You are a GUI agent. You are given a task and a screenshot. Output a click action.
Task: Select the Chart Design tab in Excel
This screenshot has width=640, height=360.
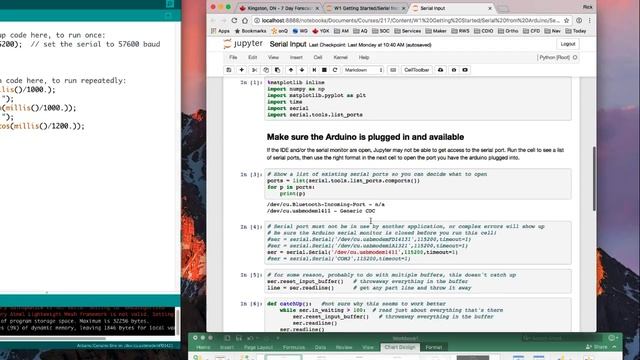tap(400, 347)
